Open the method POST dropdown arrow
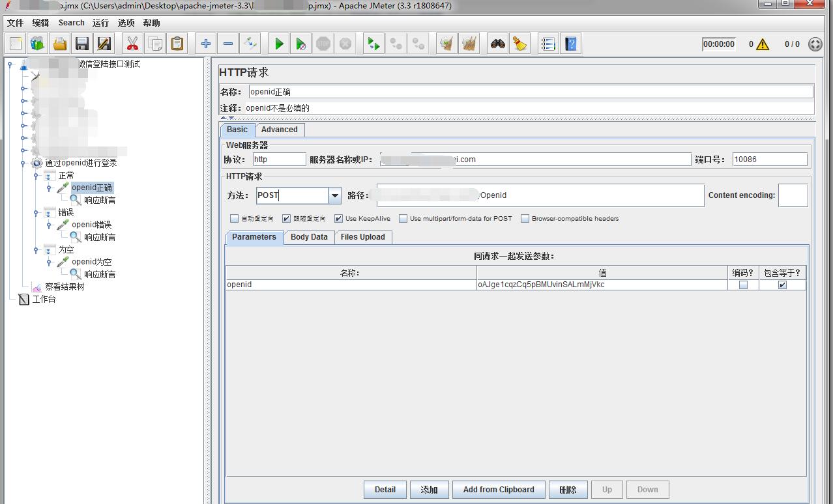The width and height of the screenshot is (833, 504). pyautogui.click(x=334, y=195)
